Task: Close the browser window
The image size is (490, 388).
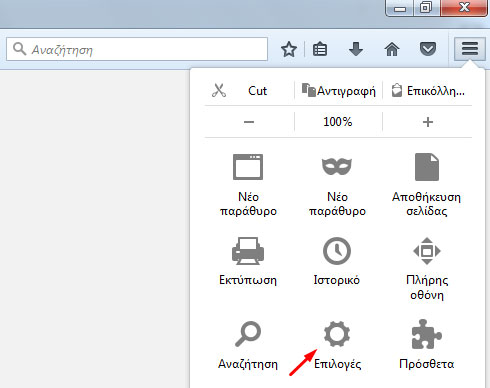Action: click(464, 8)
